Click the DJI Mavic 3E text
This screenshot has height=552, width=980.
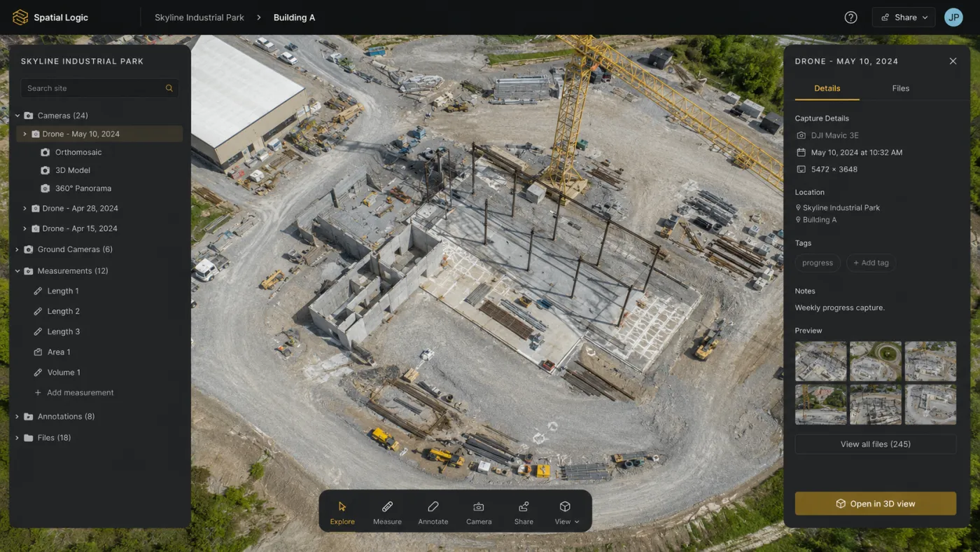pos(835,135)
